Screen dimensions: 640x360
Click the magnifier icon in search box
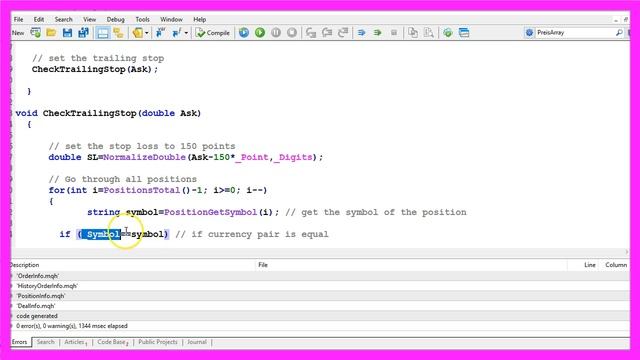619,33
